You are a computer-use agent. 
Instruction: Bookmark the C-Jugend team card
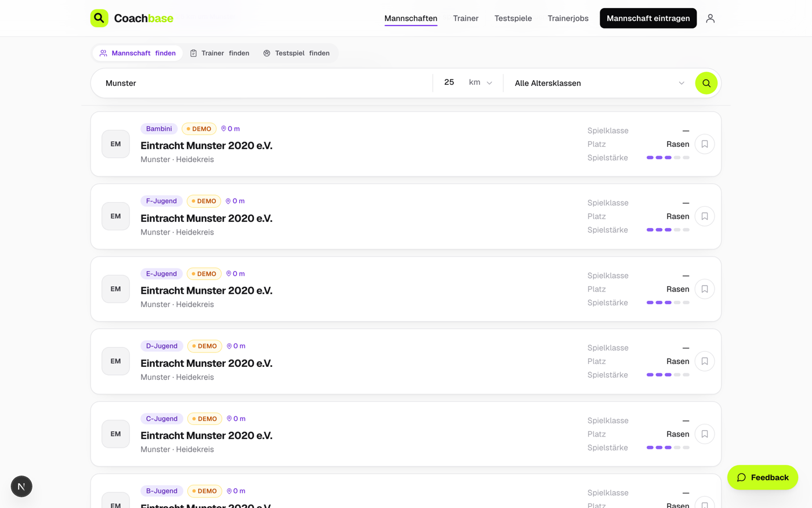pyautogui.click(x=705, y=434)
